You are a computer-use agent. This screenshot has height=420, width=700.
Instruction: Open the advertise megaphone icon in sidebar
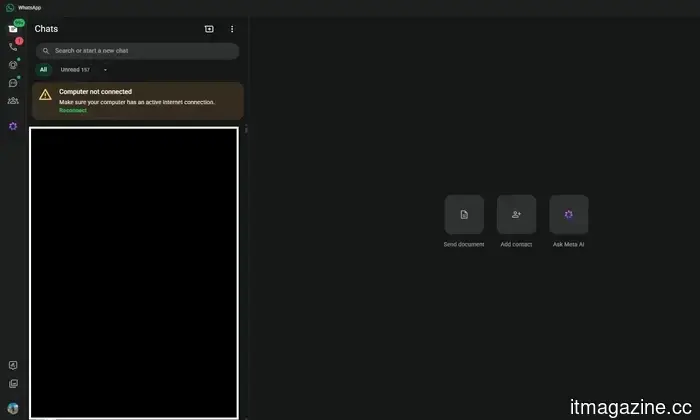[x=13, y=366]
